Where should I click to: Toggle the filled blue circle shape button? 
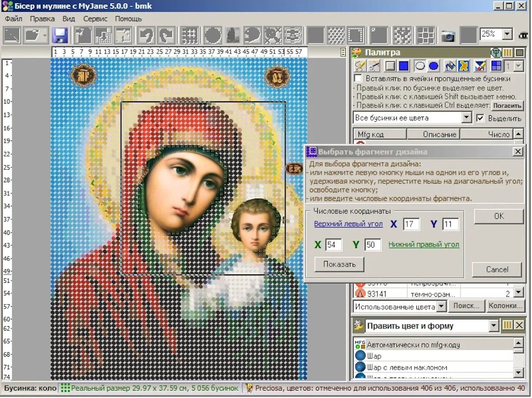(x=433, y=66)
